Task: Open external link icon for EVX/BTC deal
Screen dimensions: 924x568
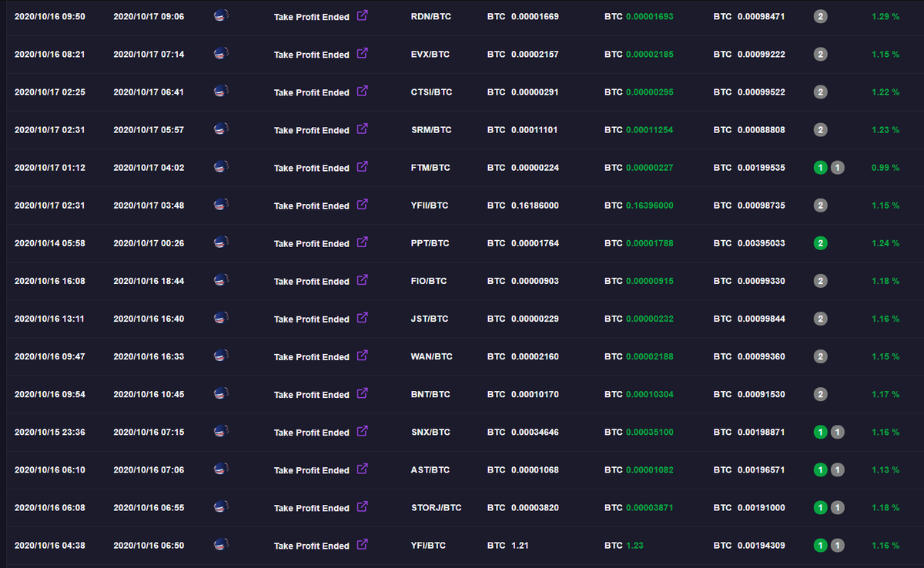Action: pos(363,53)
